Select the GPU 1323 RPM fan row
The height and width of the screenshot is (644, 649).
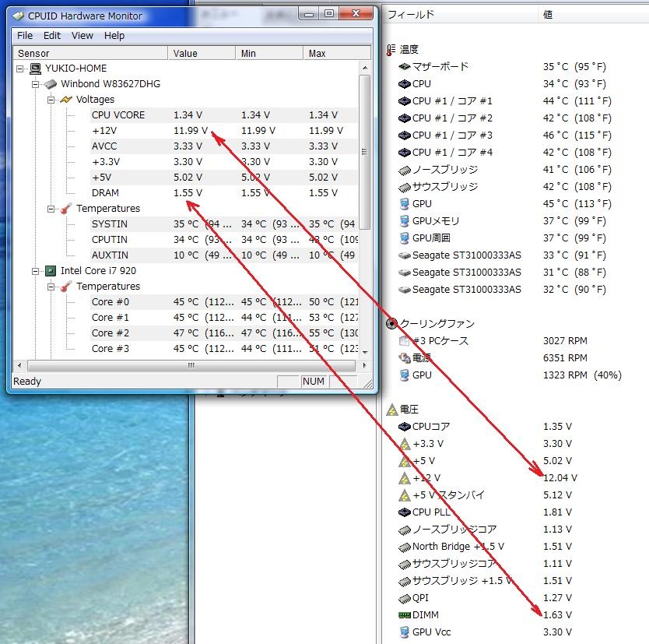pos(515,375)
